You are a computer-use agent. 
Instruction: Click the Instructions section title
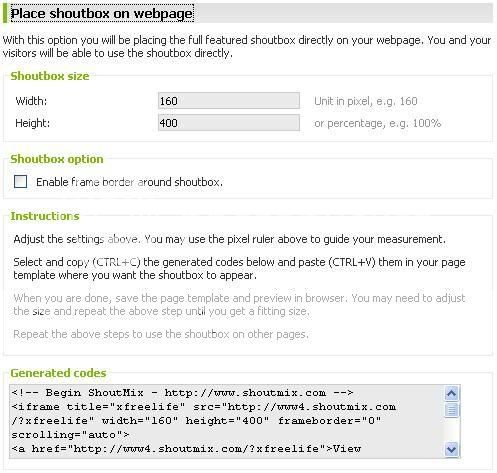[45, 216]
